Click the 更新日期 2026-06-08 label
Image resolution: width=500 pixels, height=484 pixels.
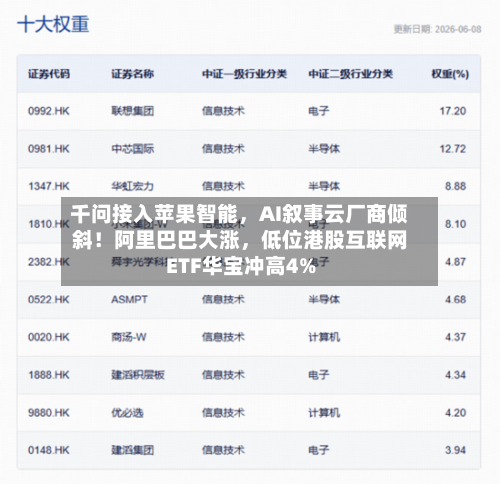(x=437, y=29)
